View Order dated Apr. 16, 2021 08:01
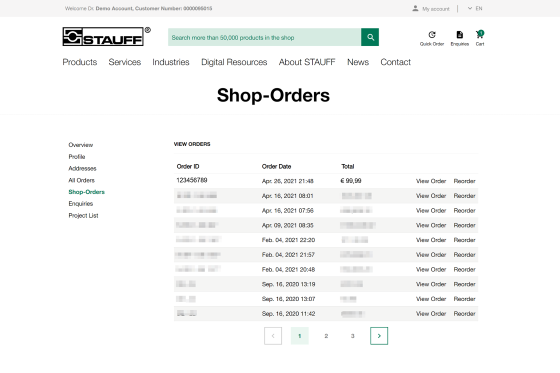560x373 pixels. click(x=431, y=196)
